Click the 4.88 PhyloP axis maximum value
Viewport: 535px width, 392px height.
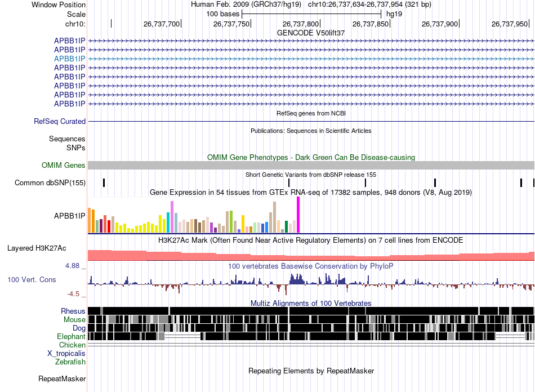coord(72,266)
